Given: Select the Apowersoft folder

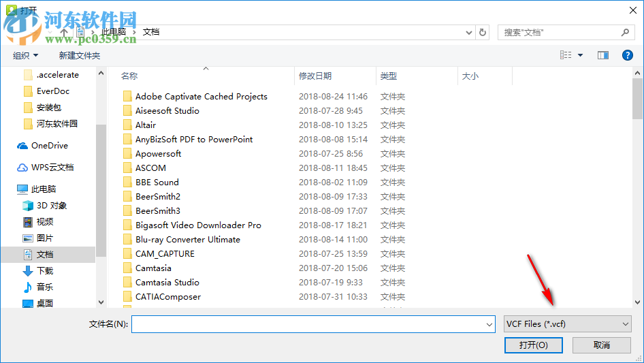Looking at the screenshot, I should click(158, 154).
